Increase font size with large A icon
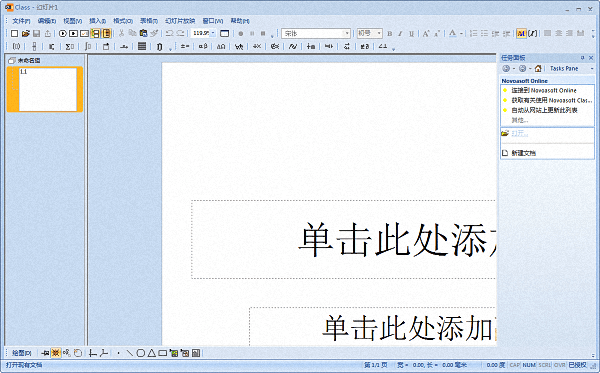 point(426,34)
